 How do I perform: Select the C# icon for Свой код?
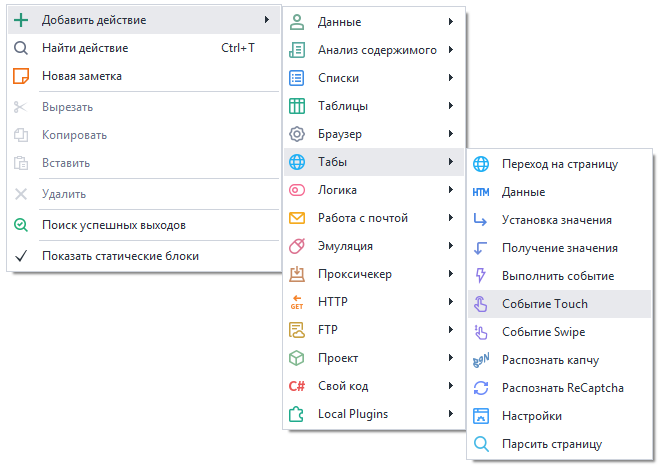(297, 386)
